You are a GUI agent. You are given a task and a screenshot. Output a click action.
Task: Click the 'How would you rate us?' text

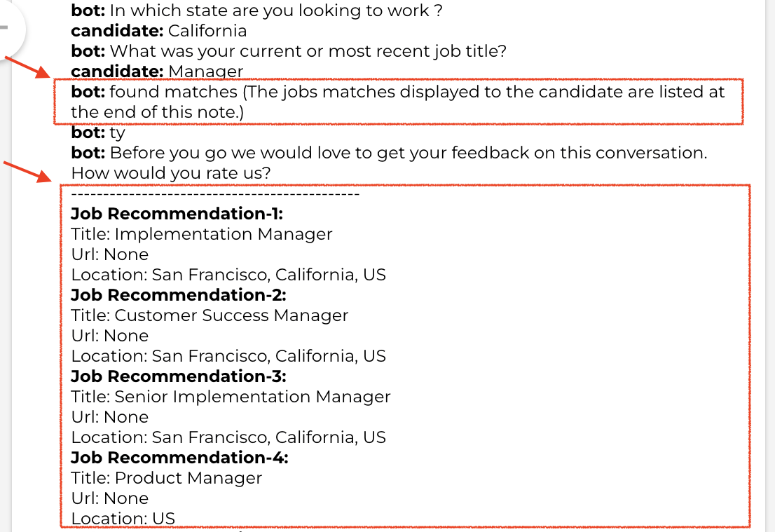pos(171,173)
